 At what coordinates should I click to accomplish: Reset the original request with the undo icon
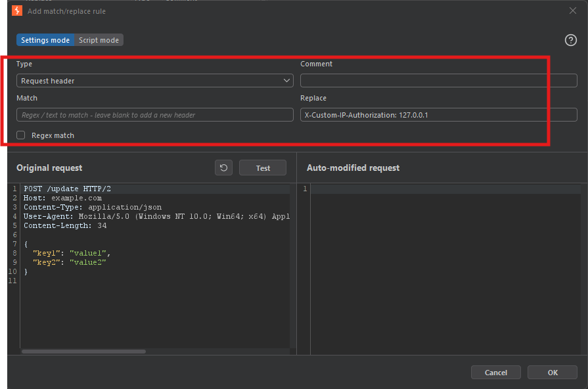point(223,168)
